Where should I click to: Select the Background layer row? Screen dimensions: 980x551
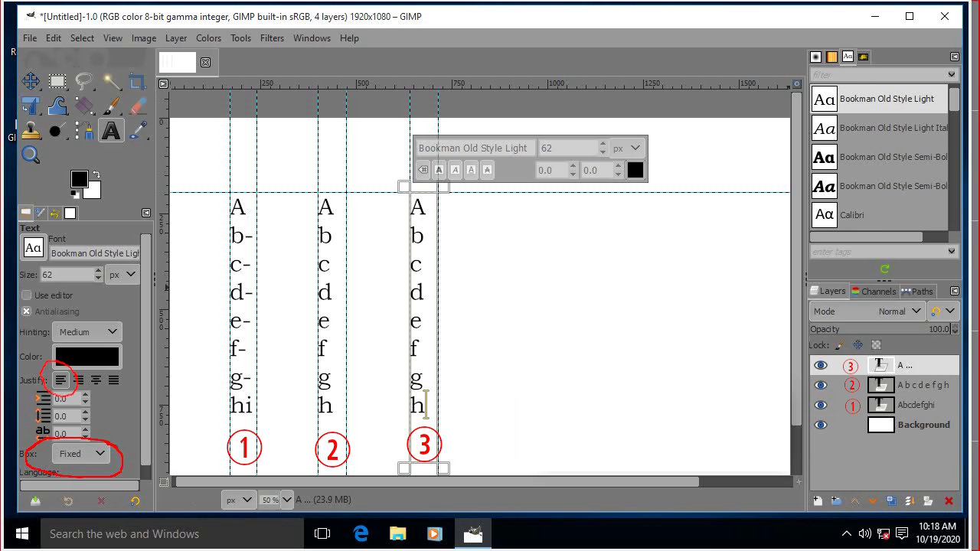pos(884,425)
